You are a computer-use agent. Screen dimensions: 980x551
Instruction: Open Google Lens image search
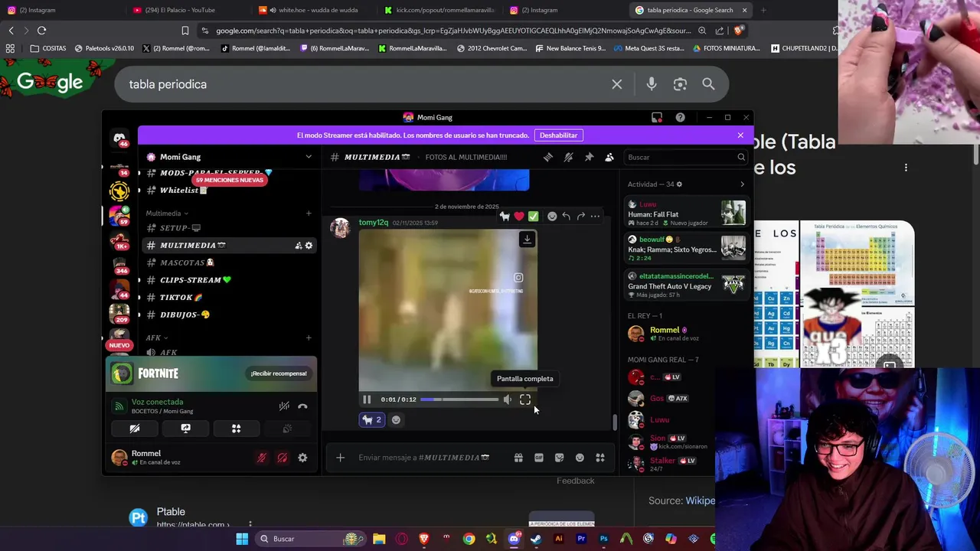click(680, 84)
